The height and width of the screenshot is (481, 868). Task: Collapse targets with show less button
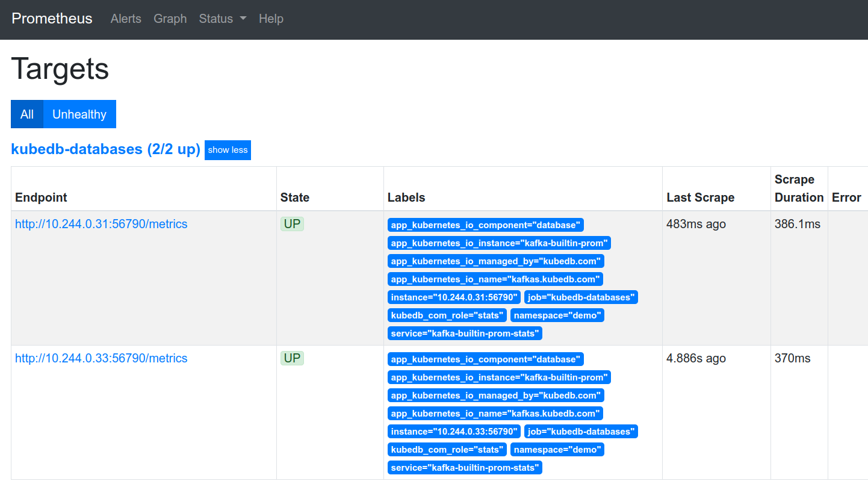click(228, 150)
